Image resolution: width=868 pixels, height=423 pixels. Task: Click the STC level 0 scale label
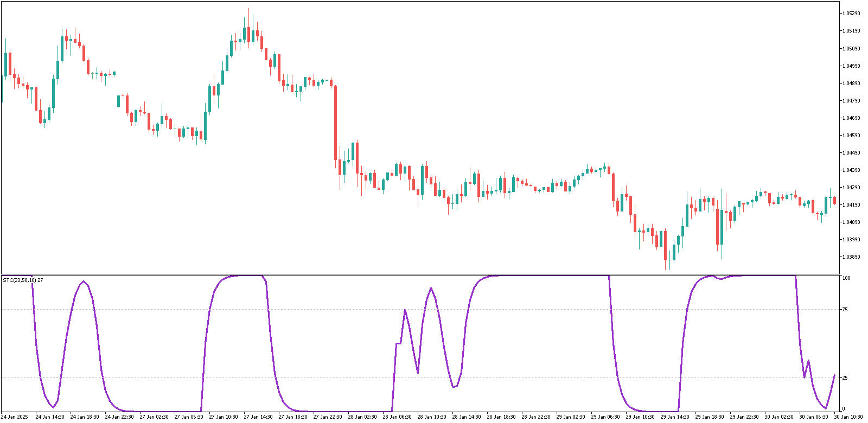coord(843,409)
